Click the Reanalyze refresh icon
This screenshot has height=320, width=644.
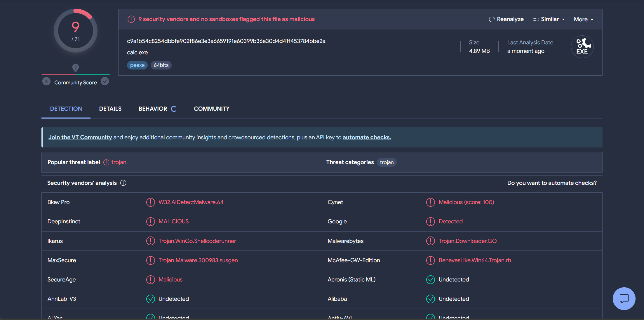click(x=492, y=19)
